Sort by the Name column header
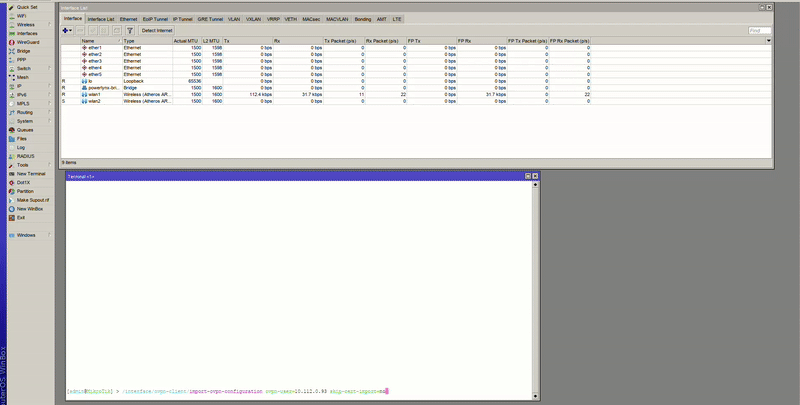This screenshot has width=800, height=405. [102, 41]
